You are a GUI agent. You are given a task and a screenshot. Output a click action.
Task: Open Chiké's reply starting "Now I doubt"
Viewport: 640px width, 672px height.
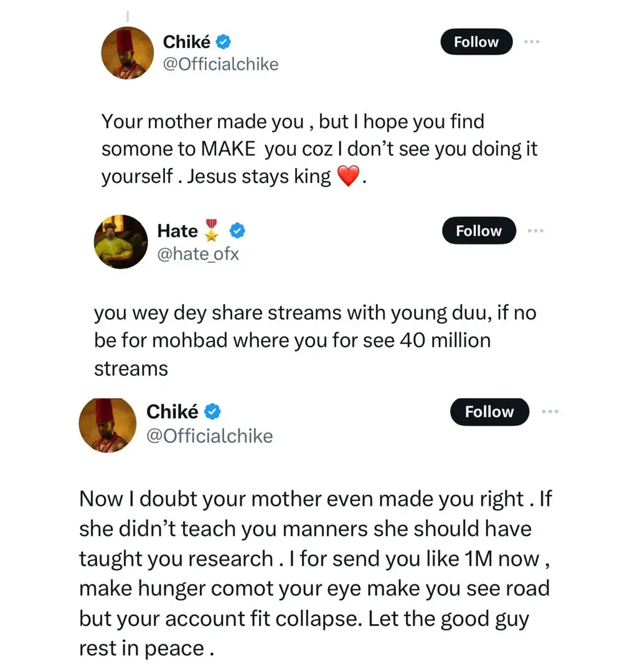(314, 573)
